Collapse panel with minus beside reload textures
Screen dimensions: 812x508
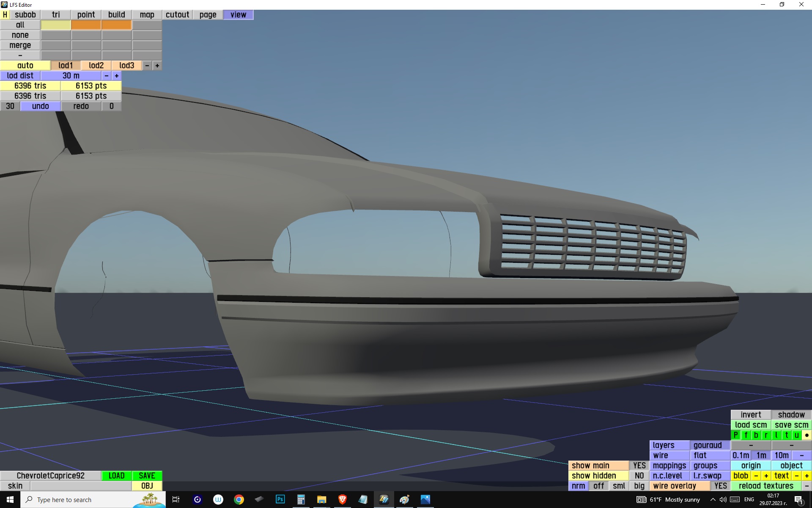pos(807,486)
